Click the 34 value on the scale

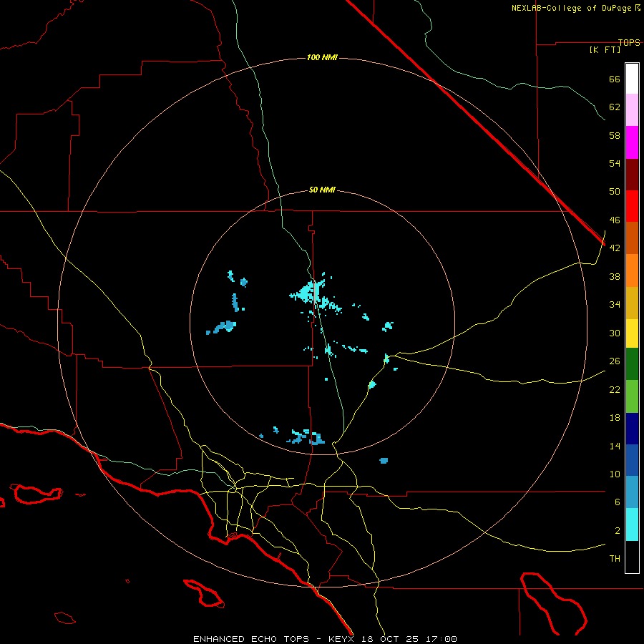pyautogui.click(x=615, y=304)
